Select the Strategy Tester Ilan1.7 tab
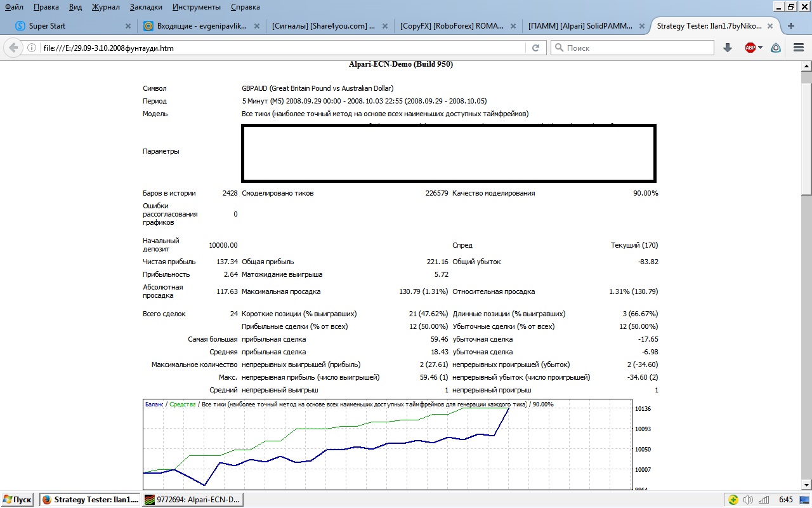Viewport: 812px width, 508px height. [x=716, y=26]
